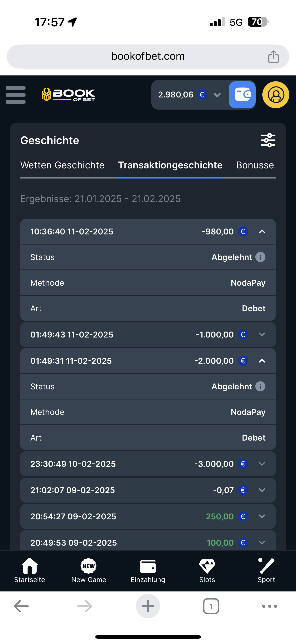Tap the browser share icon
Viewport: 296px width, 644px height.
(x=273, y=57)
